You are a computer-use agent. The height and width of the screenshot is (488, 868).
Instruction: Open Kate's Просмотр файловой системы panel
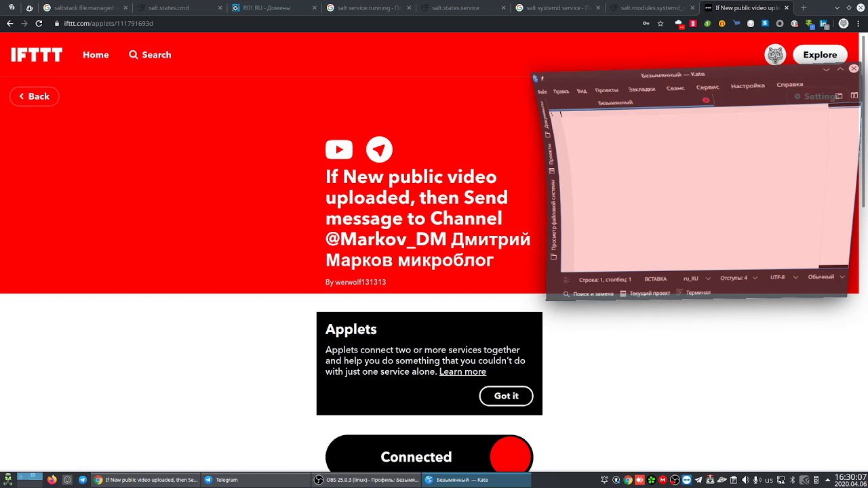click(553, 218)
